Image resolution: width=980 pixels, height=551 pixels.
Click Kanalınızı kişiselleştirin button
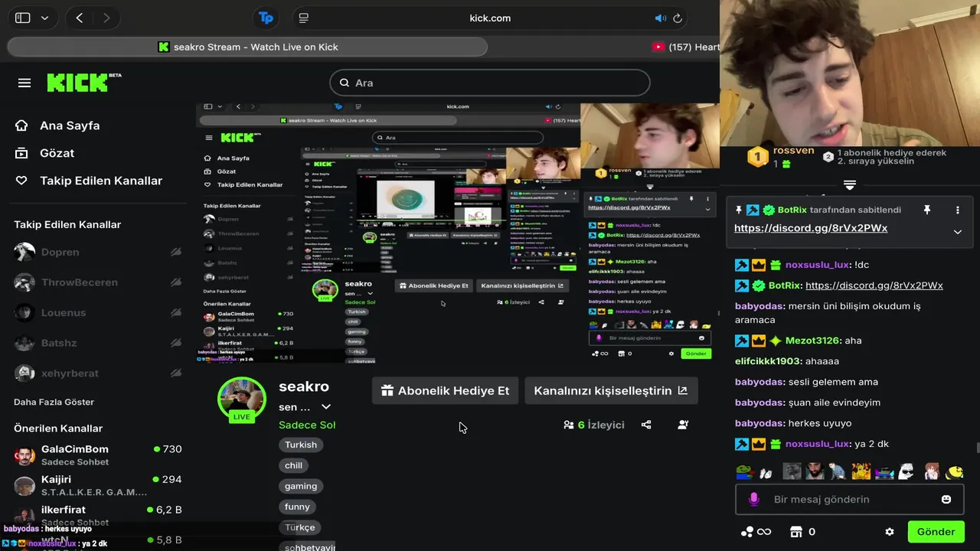click(611, 390)
